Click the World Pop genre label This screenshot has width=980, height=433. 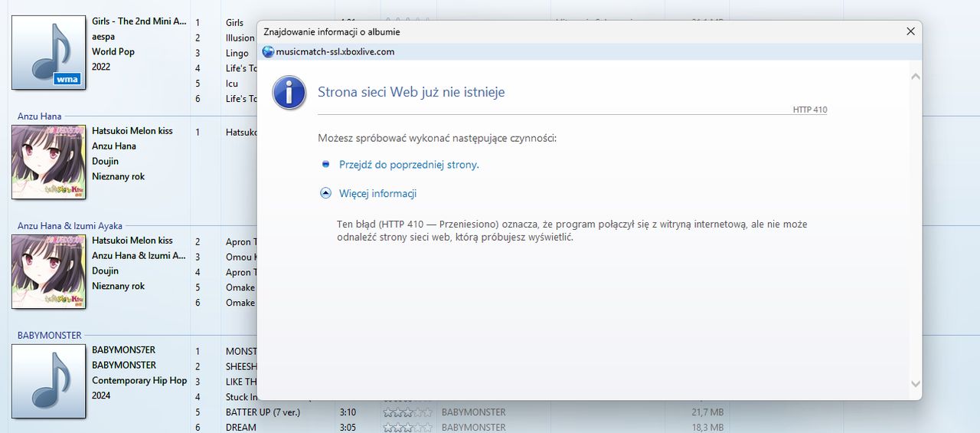(113, 52)
